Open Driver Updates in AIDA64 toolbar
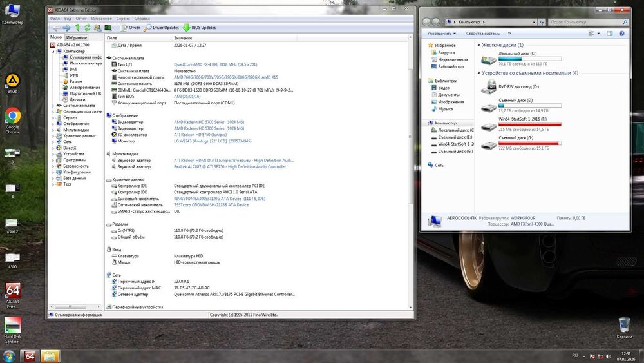 [161, 28]
